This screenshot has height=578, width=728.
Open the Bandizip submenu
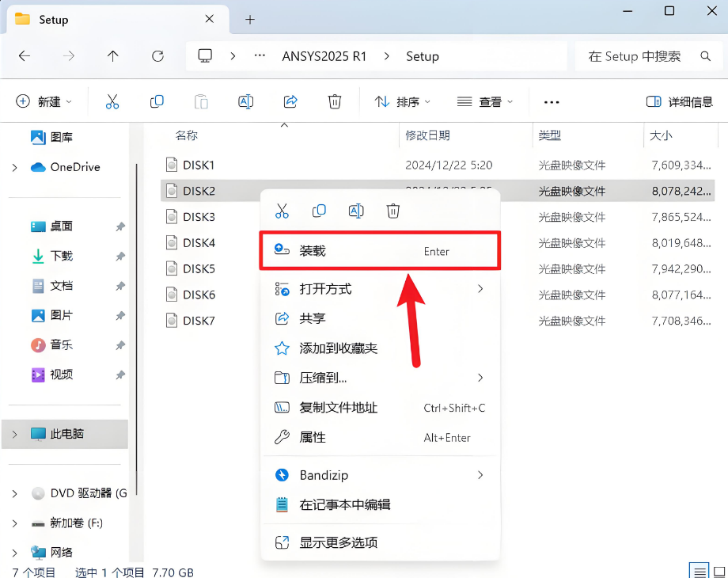coord(380,475)
